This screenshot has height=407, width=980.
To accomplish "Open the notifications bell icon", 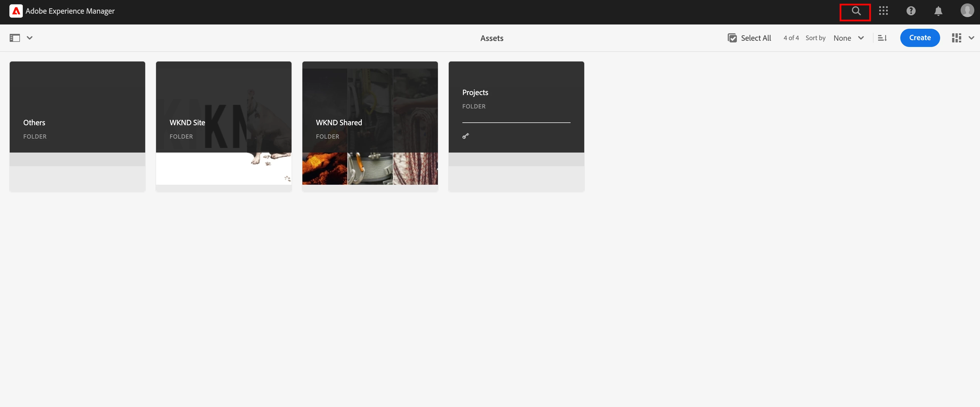I will tap(938, 11).
